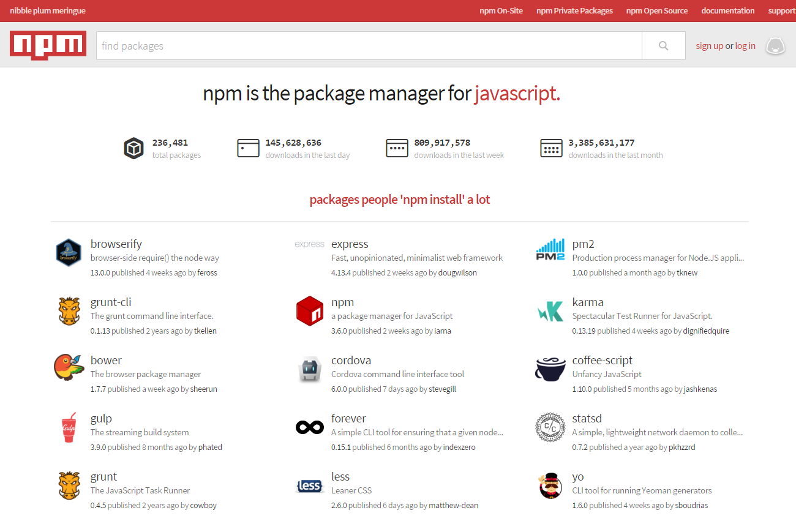The width and height of the screenshot is (796, 532).
Task: Open the npm package title link
Action: [x=343, y=302]
